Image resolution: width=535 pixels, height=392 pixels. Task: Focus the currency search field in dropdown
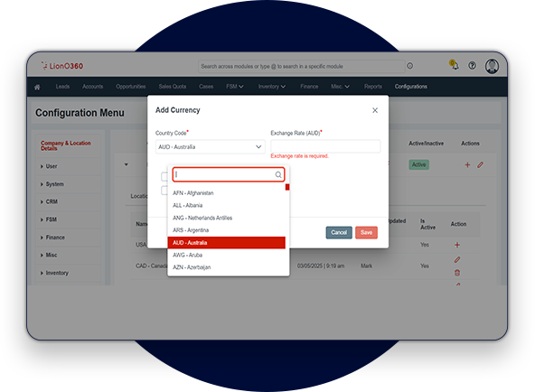229,174
